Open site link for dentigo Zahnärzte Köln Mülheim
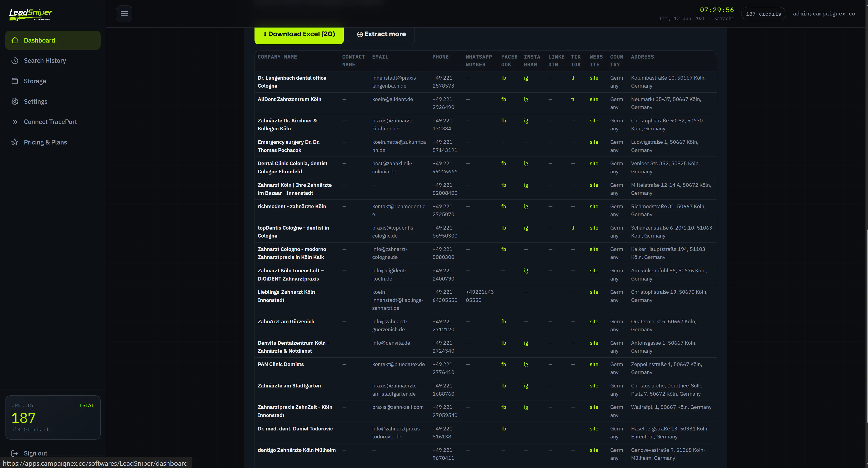This screenshot has height=468, width=868. pos(594,450)
